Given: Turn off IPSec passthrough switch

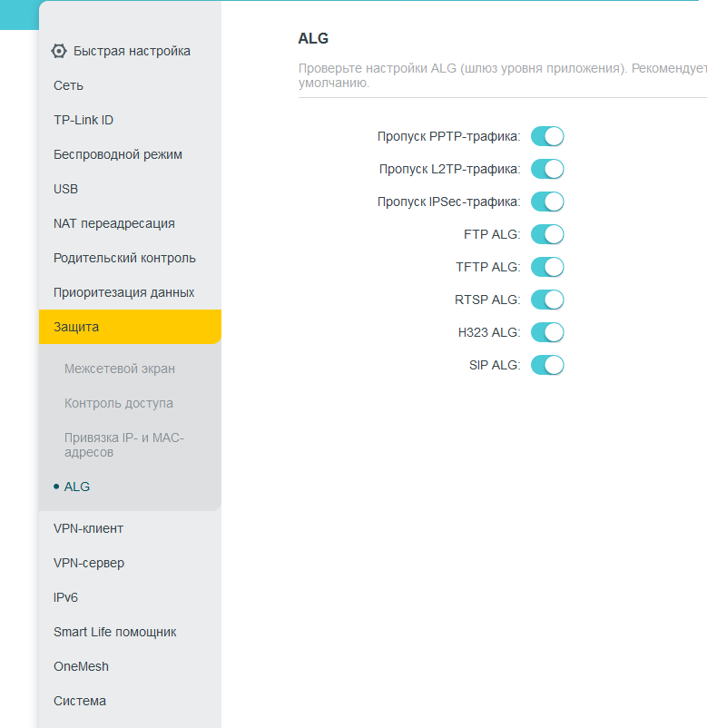Looking at the screenshot, I should [x=547, y=202].
